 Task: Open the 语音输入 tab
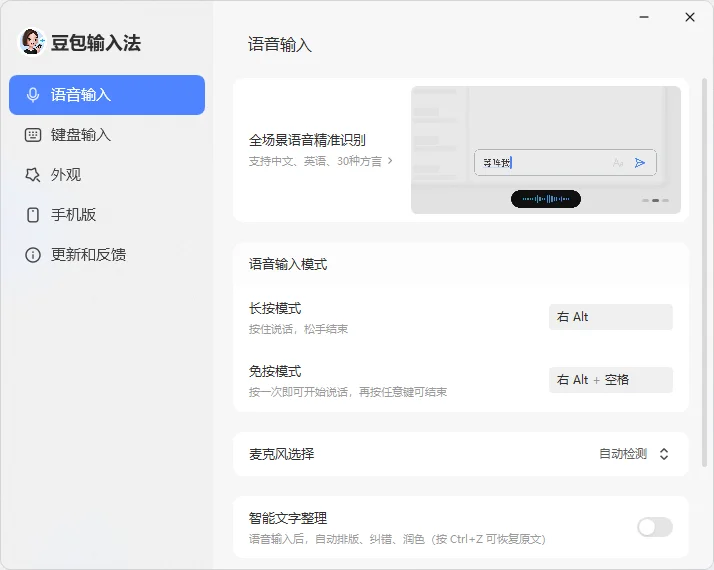[107, 95]
